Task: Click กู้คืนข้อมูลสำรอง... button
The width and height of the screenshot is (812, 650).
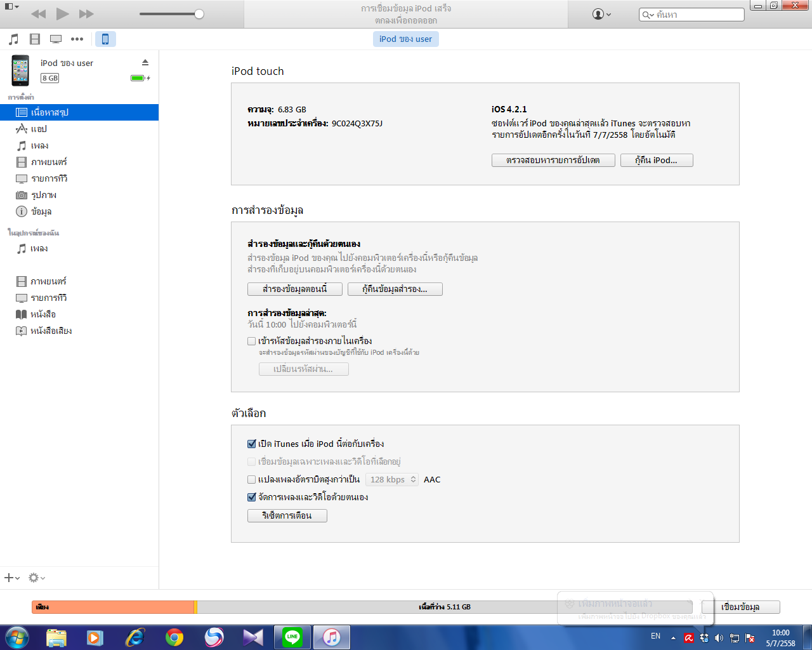Action: (x=395, y=289)
